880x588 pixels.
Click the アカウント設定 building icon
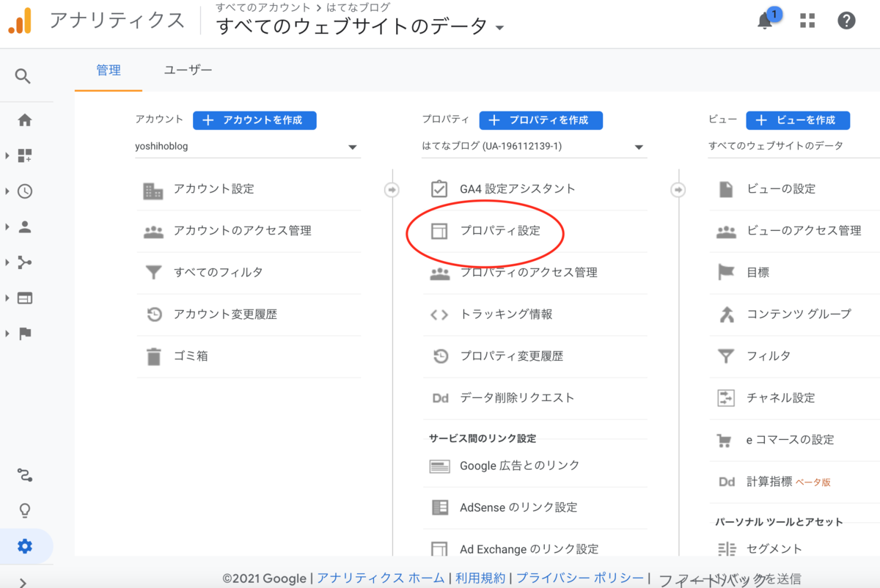pyautogui.click(x=153, y=191)
